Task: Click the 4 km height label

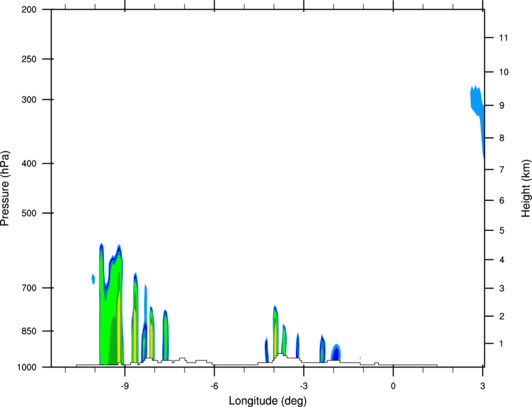Action: pyautogui.click(x=502, y=260)
